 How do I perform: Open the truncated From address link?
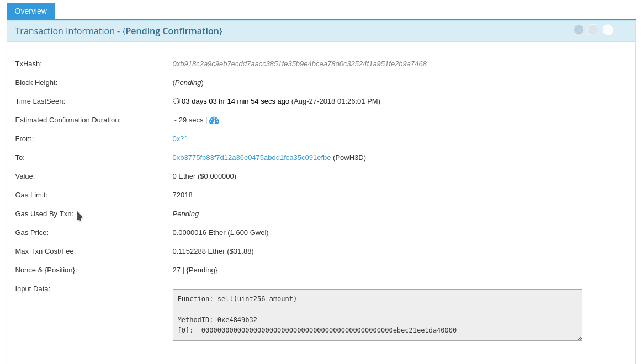[x=179, y=138]
